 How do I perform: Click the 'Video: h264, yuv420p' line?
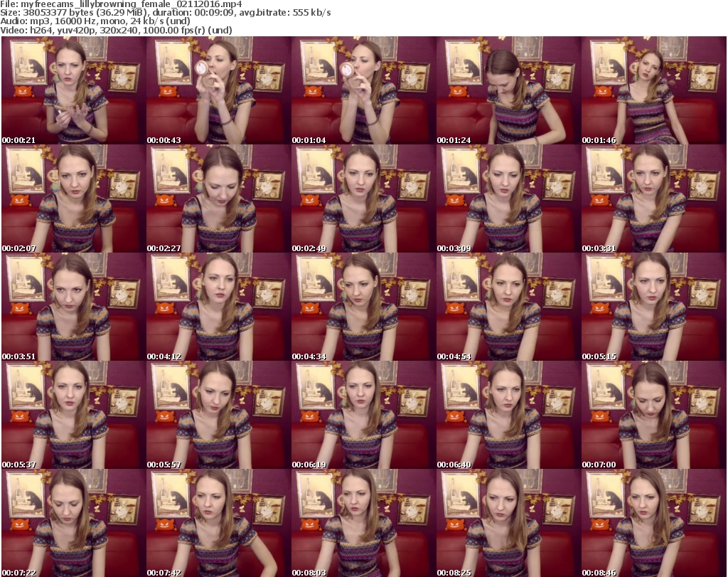point(116,30)
